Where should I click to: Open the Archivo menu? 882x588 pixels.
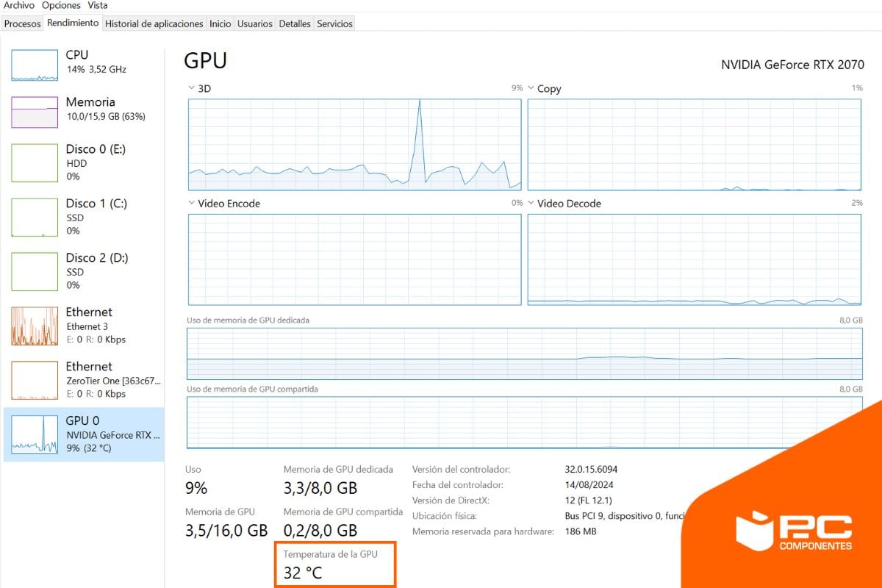pyautogui.click(x=19, y=5)
